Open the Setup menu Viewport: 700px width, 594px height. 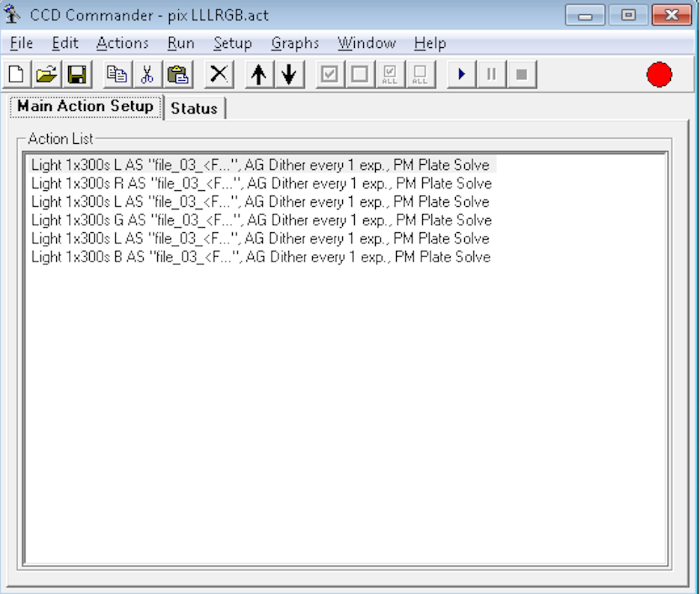point(232,43)
